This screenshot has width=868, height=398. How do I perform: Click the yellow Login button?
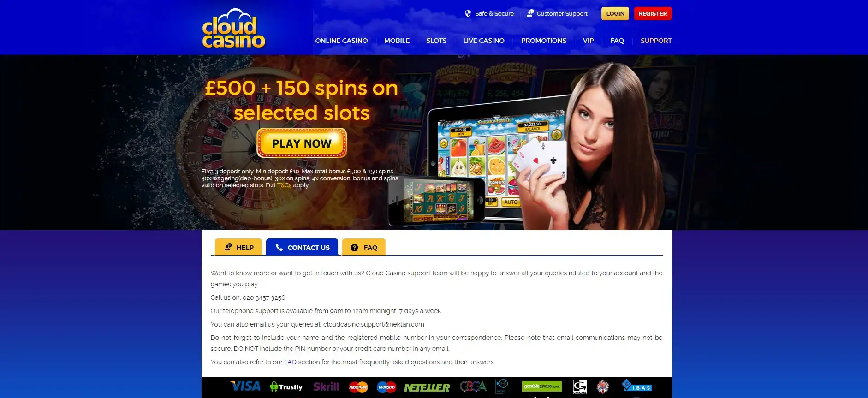point(615,13)
